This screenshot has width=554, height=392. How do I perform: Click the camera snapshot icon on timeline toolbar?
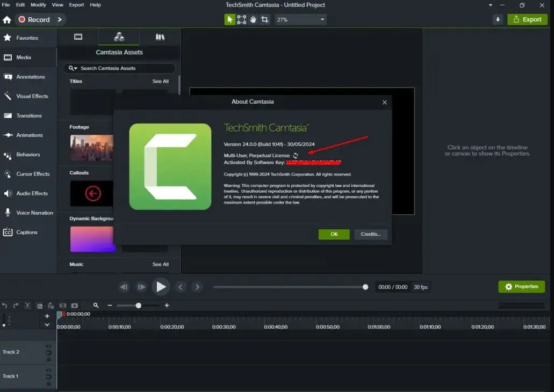[x=75, y=306]
